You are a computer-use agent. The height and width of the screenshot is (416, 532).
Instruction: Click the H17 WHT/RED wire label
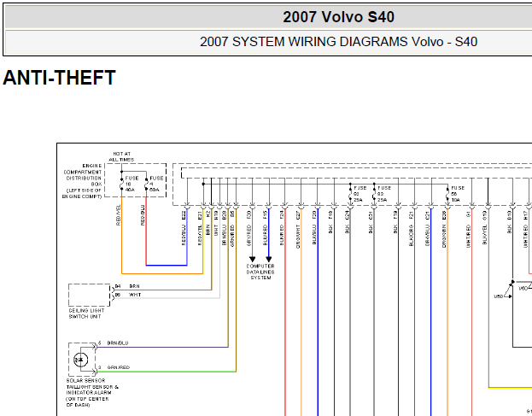525,229
